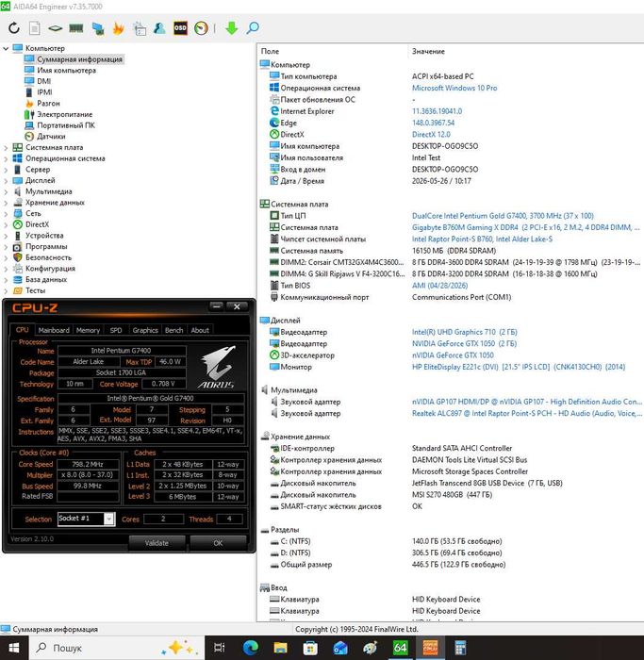Select Портативный ПК tree item

tap(66, 125)
